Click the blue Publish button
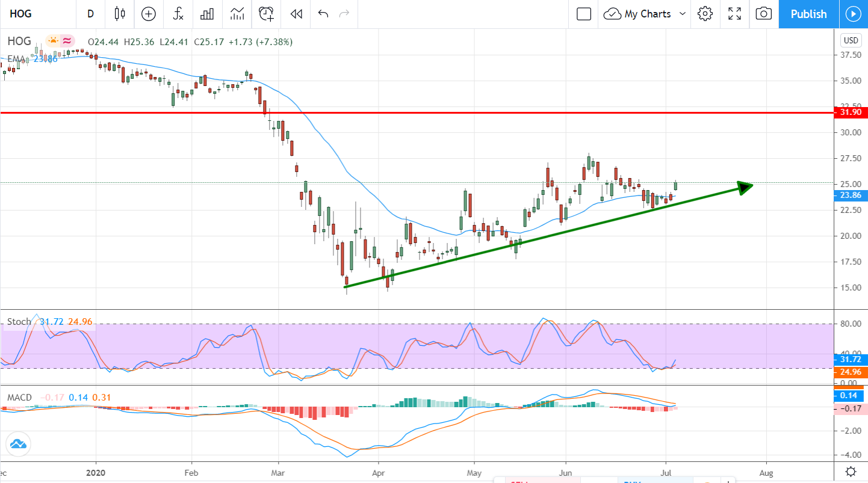Screen dimensions: 868x483 (808, 14)
